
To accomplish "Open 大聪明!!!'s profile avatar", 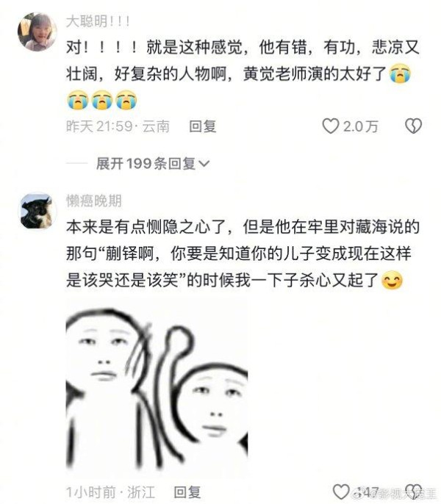I will [x=37, y=32].
